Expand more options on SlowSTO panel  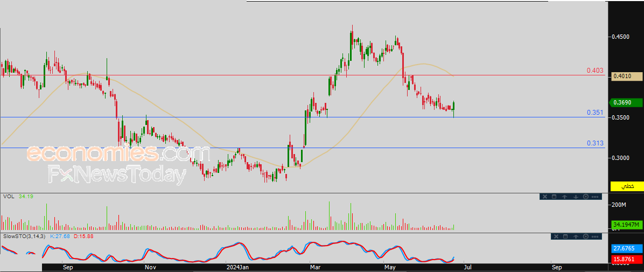(x=596, y=236)
